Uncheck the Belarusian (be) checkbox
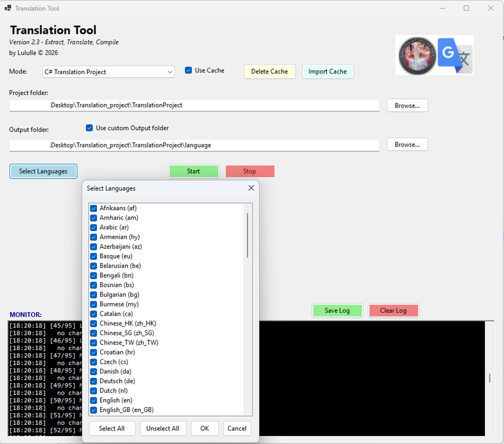 pyautogui.click(x=94, y=266)
